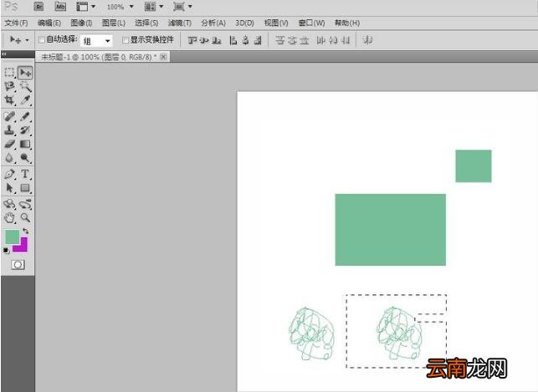The width and height of the screenshot is (538, 392).
Task: Align vertical centers of layers
Action: pyautogui.click(x=204, y=40)
